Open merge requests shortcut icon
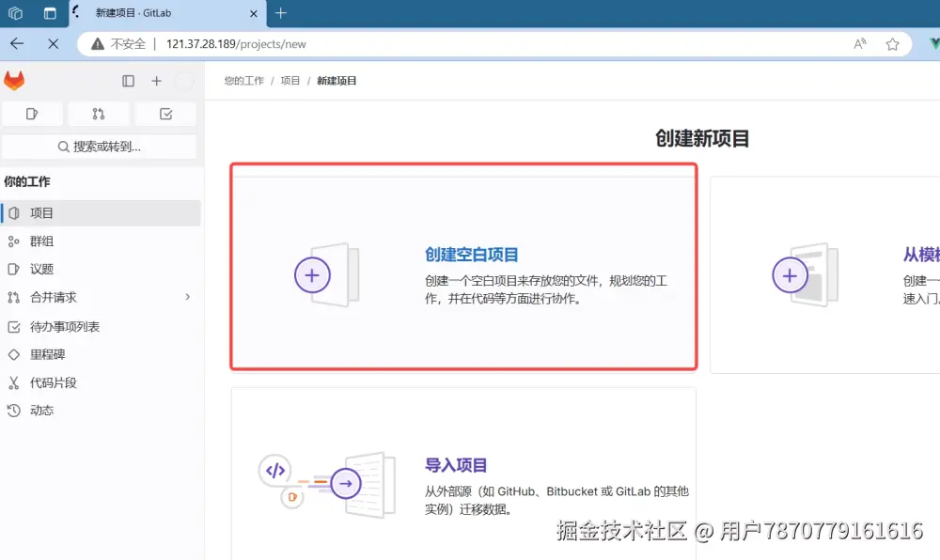 click(x=99, y=114)
